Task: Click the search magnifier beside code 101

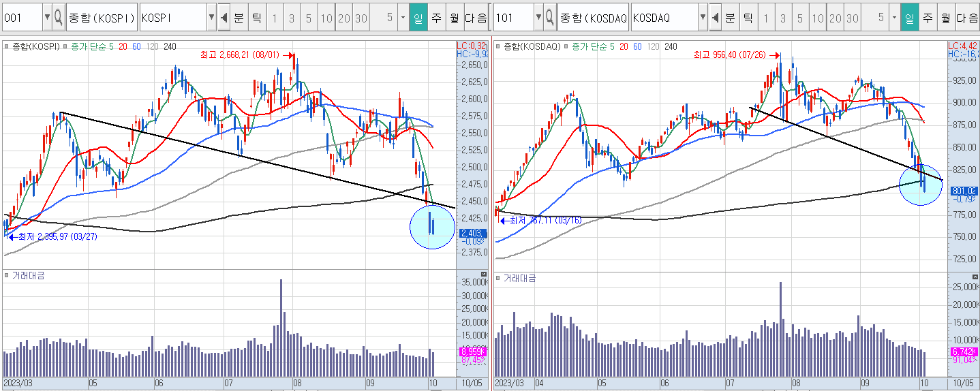Action: 549,18
